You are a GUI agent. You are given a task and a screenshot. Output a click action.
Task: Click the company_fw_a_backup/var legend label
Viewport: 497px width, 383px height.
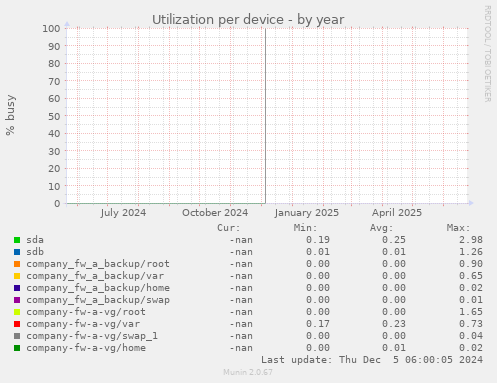95,276
